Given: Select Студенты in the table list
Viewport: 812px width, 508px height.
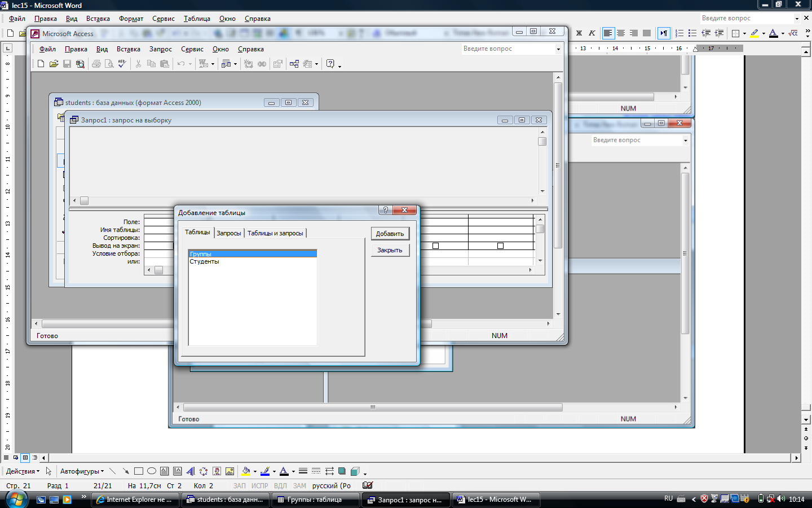Looking at the screenshot, I should pos(253,261).
